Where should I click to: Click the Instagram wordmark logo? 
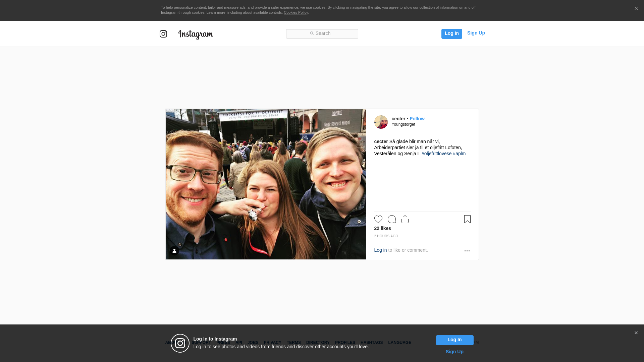coord(196,34)
